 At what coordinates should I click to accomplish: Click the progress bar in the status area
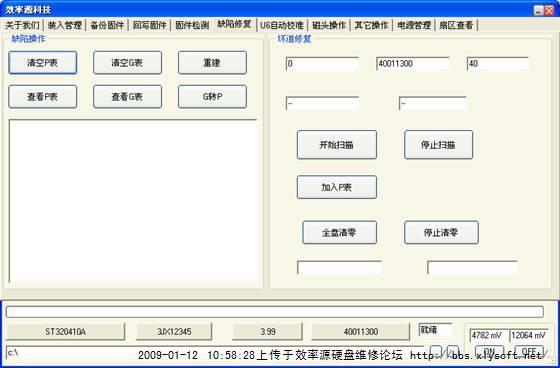tap(275, 312)
